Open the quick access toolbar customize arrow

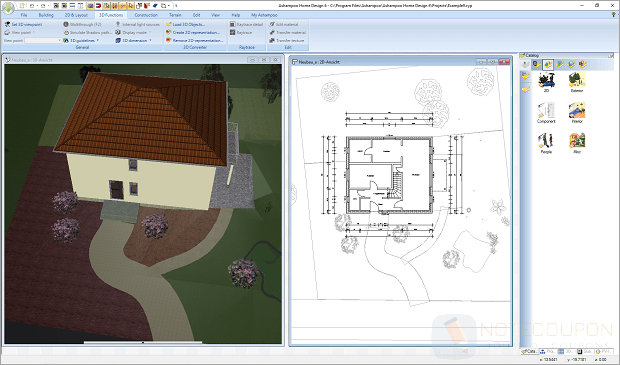click(176, 6)
